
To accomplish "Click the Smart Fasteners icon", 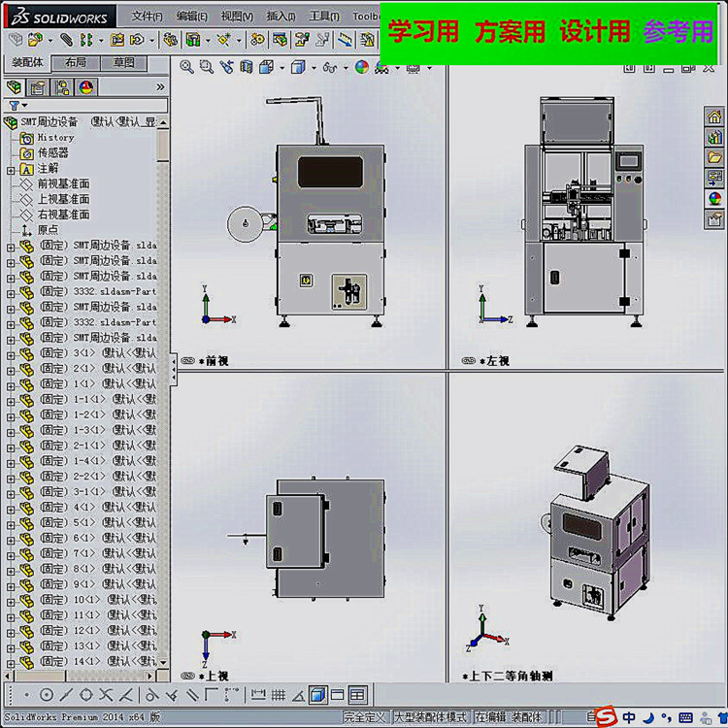I will pos(116,40).
